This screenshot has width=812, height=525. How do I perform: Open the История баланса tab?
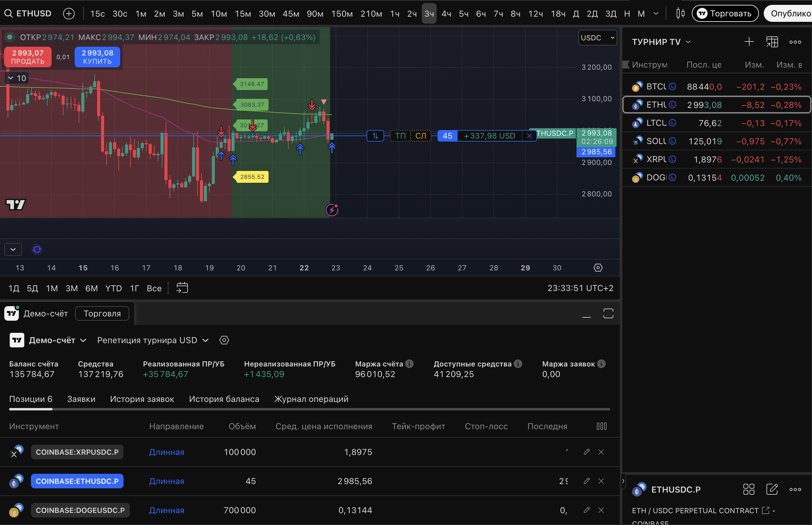click(224, 399)
